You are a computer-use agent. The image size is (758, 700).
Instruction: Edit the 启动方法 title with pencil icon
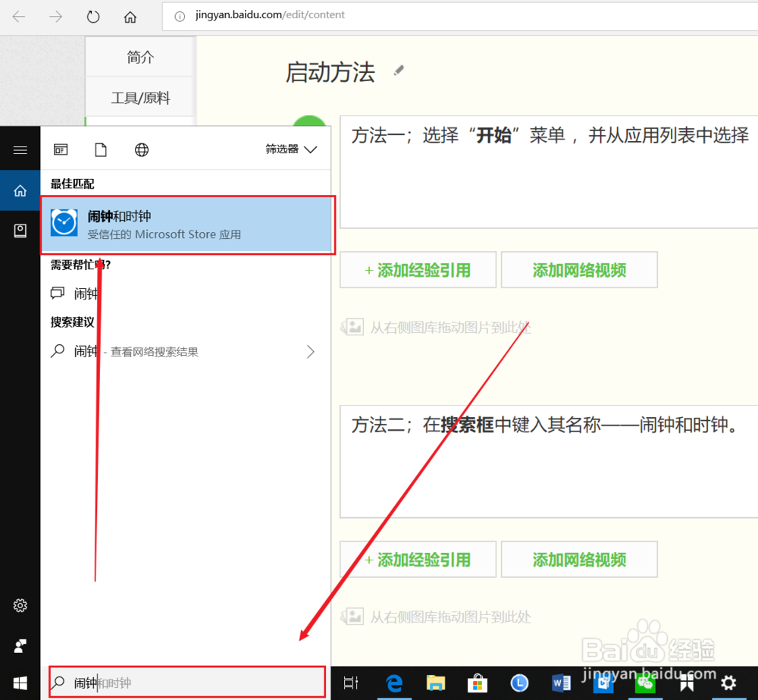point(399,71)
